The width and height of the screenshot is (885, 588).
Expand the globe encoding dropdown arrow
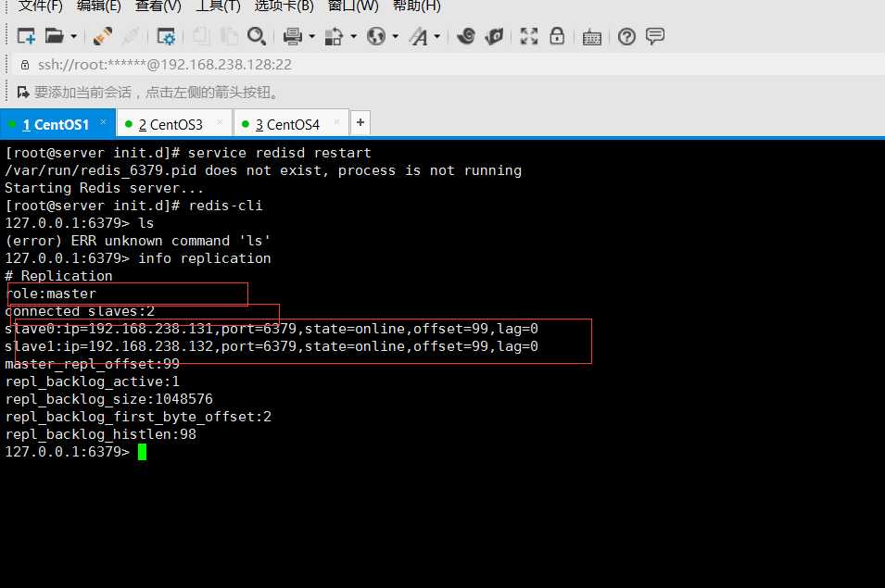[395, 37]
